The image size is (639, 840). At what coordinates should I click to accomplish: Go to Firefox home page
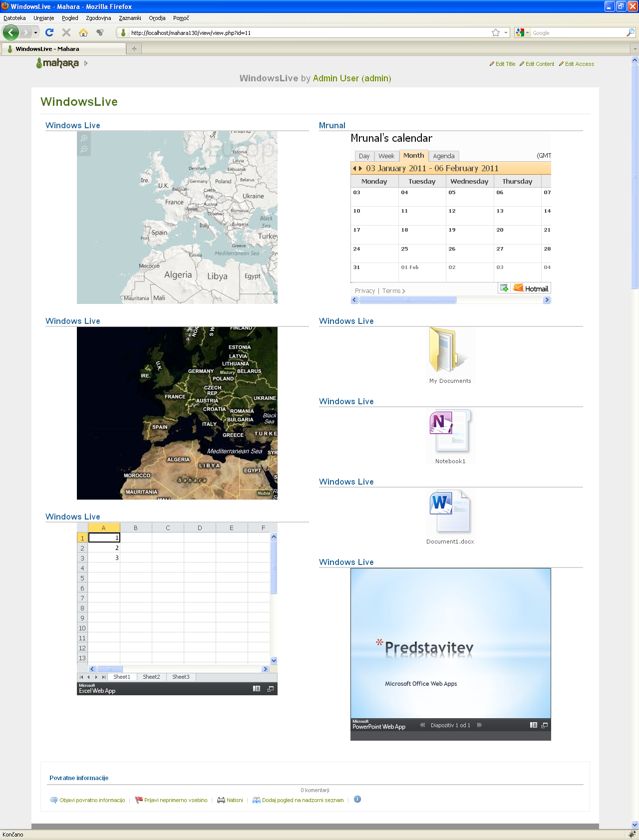[x=83, y=32]
